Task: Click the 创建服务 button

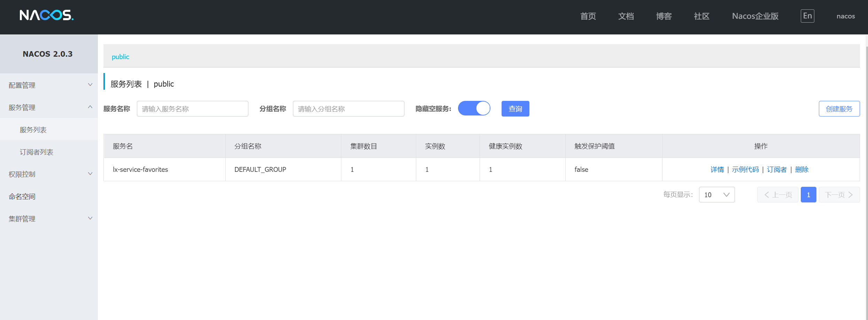Action: pos(839,109)
